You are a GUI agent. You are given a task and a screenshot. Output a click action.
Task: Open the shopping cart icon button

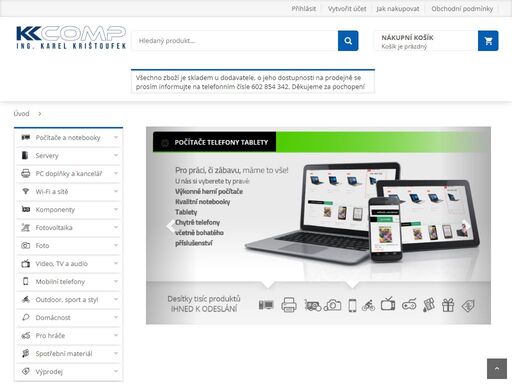coord(488,41)
